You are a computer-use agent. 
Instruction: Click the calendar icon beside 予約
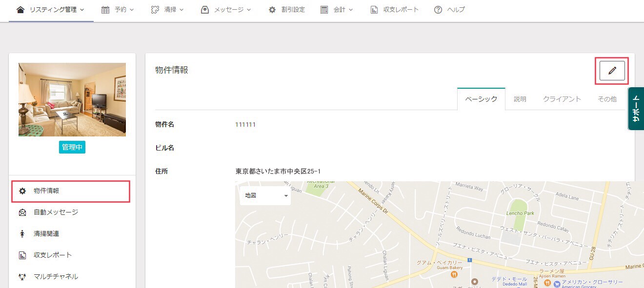(105, 9)
